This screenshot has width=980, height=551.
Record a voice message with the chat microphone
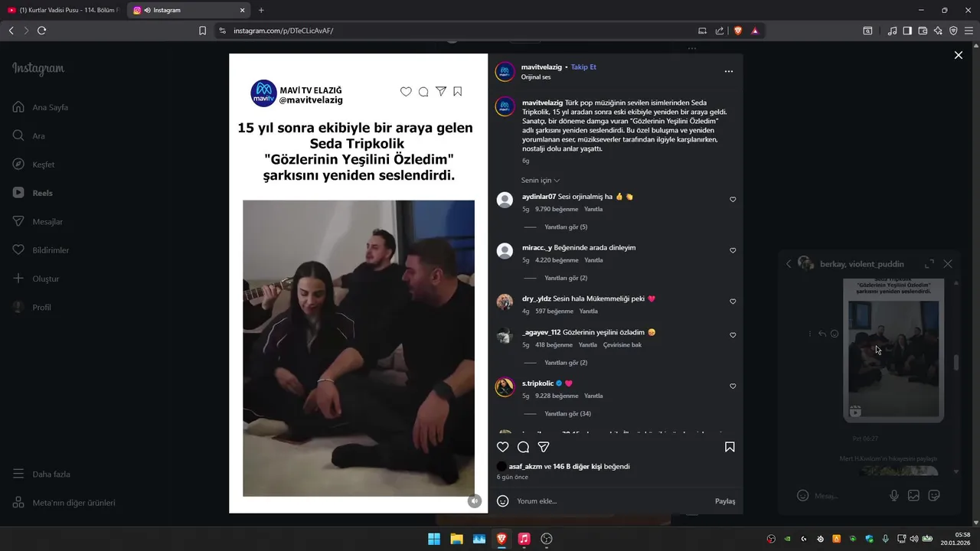coord(893,495)
